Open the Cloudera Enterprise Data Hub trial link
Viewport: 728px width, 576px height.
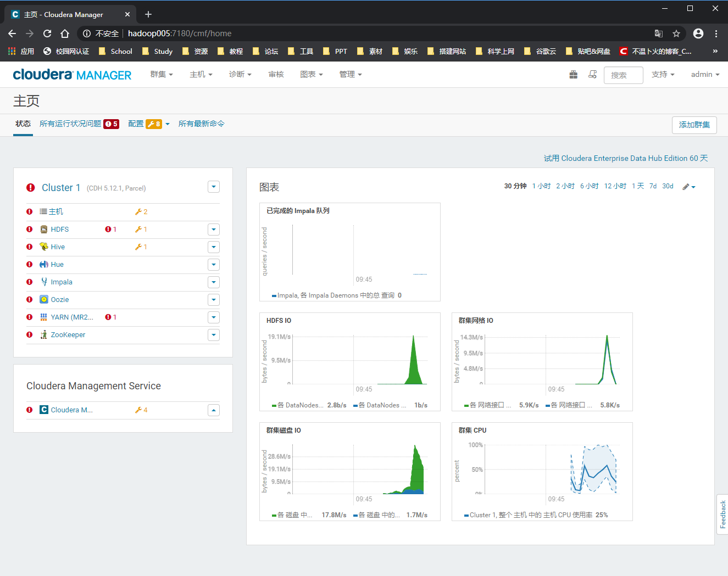[626, 158]
